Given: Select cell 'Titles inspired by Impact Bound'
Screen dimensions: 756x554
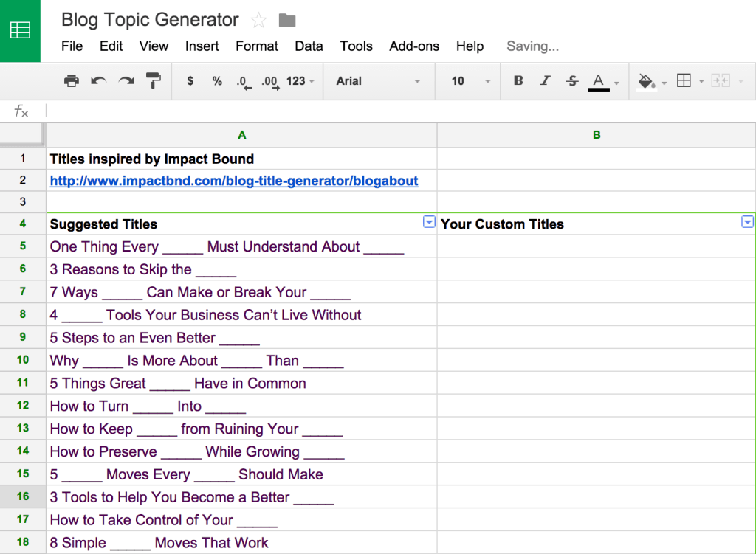Looking at the screenshot, I should (x=241, y=159).
